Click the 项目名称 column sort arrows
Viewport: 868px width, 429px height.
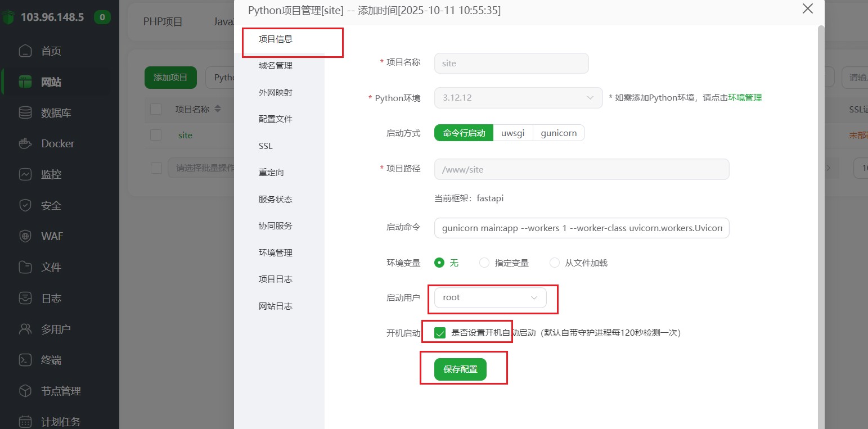(x=218, y=109)
